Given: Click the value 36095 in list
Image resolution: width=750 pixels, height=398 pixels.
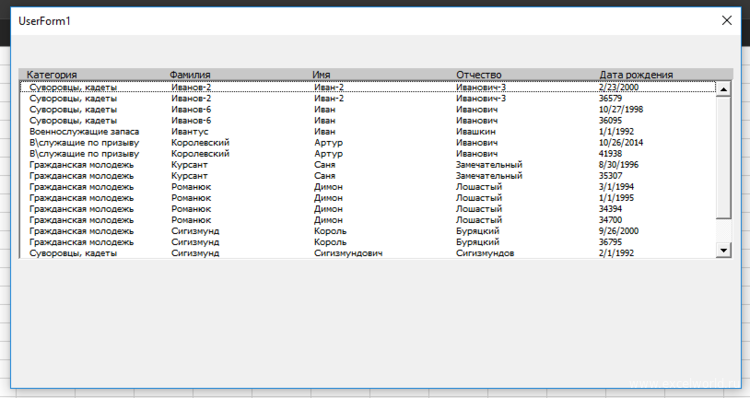Looking at the screenshot, I should [610, 121].
